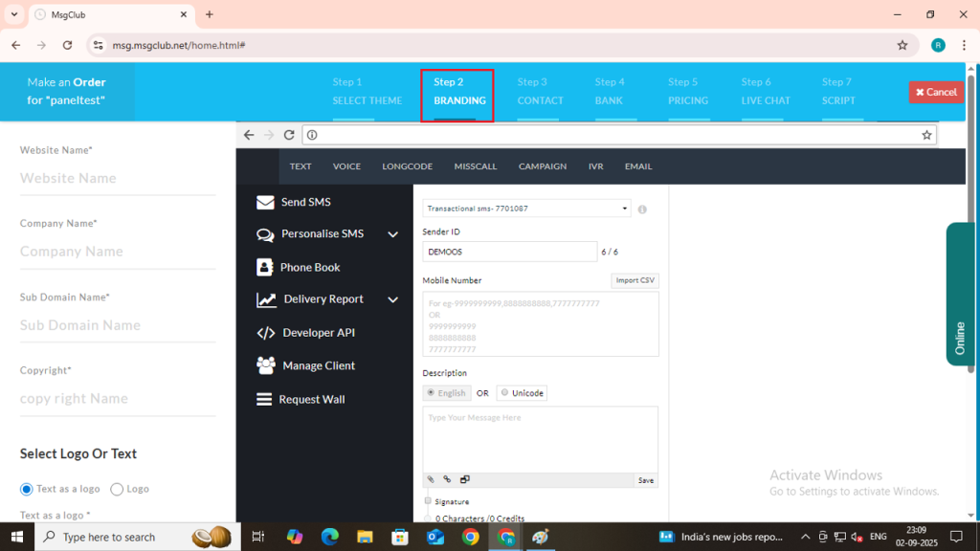Open Task View on the taskbar
The height and width of the screenshot is (551, 980).
point(257,537)
